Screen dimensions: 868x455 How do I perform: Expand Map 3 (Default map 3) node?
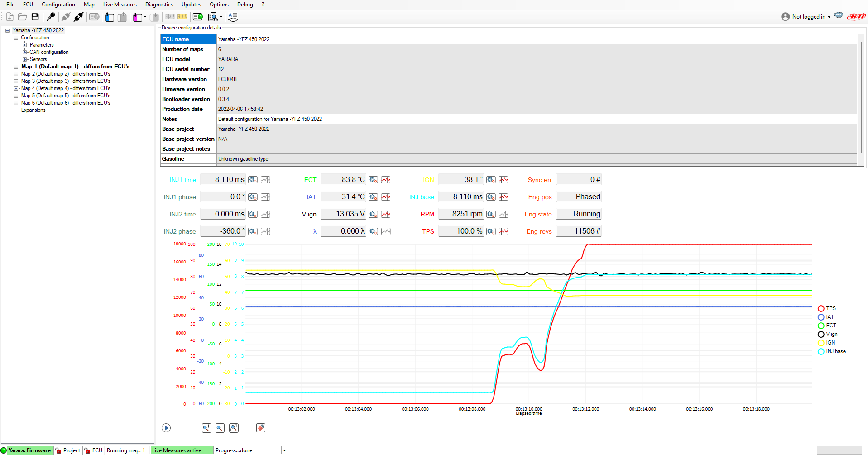[x=16, y=81]
